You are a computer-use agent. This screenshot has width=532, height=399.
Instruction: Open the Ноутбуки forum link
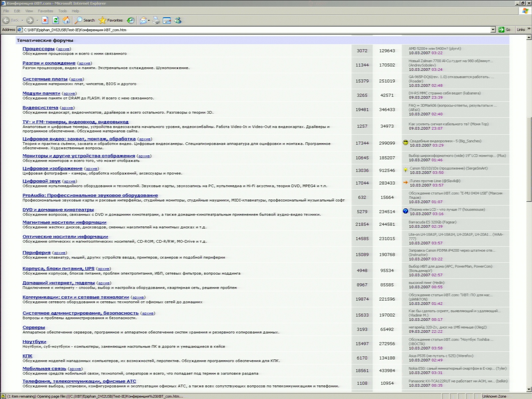[x=34, y=341]
